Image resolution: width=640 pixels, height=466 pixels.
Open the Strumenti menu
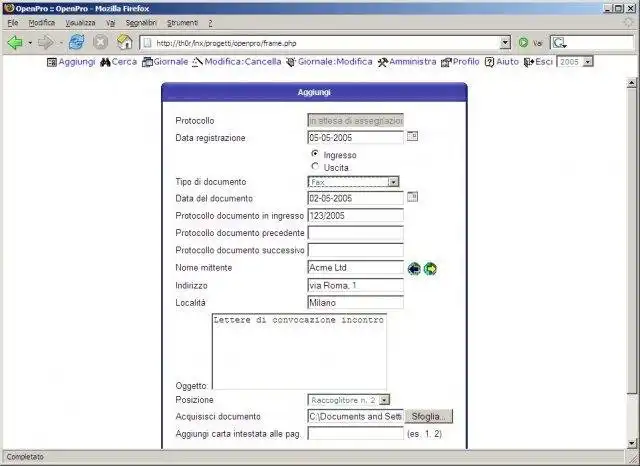(182, 23)
